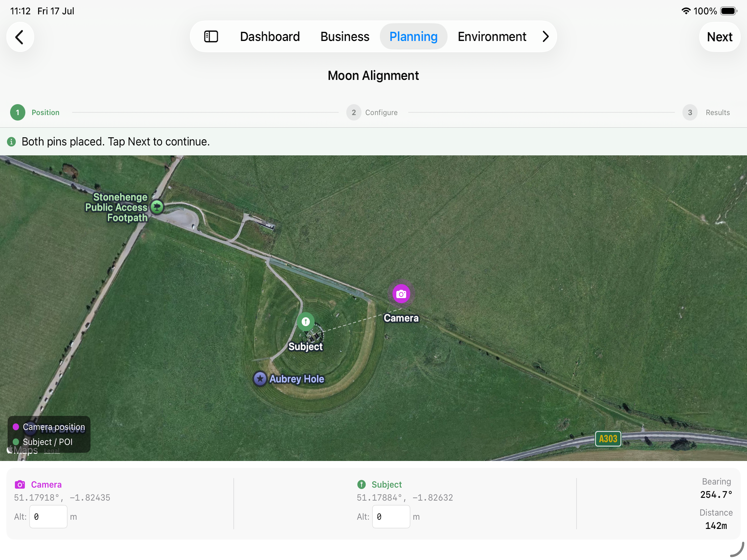Viewport: 747px width, 560px height.
Task: Click the Subject altitude input field
Action: [391, 517]
